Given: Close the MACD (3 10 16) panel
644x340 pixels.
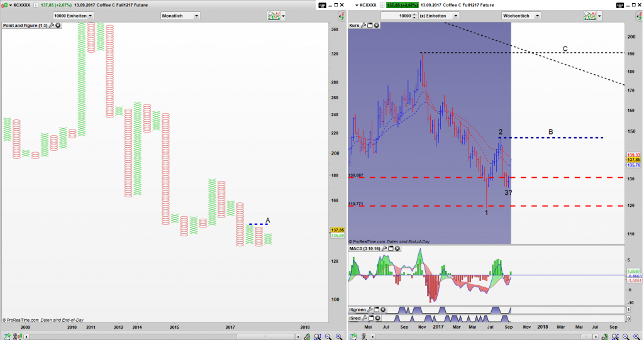Looking at the screenshot, I should coord(397,248).
